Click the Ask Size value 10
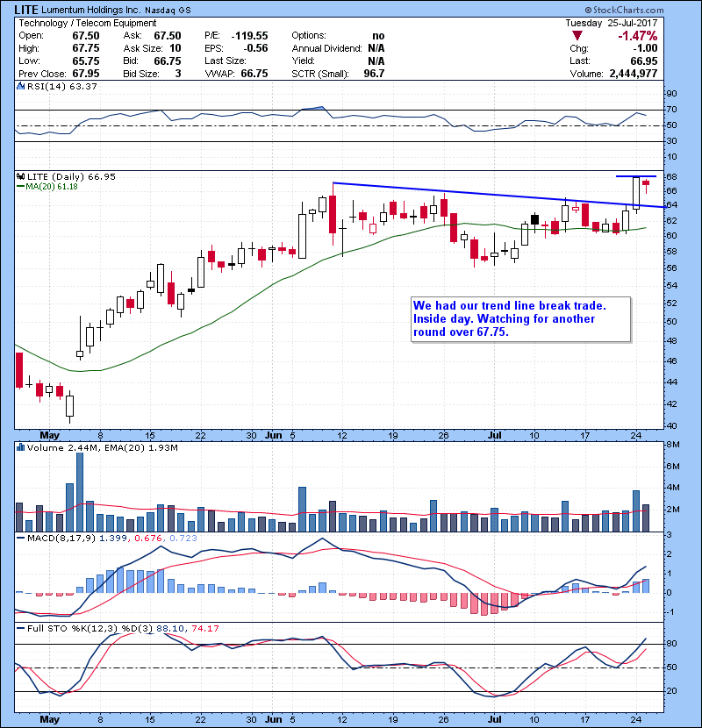702x728 pixels. 175,48
